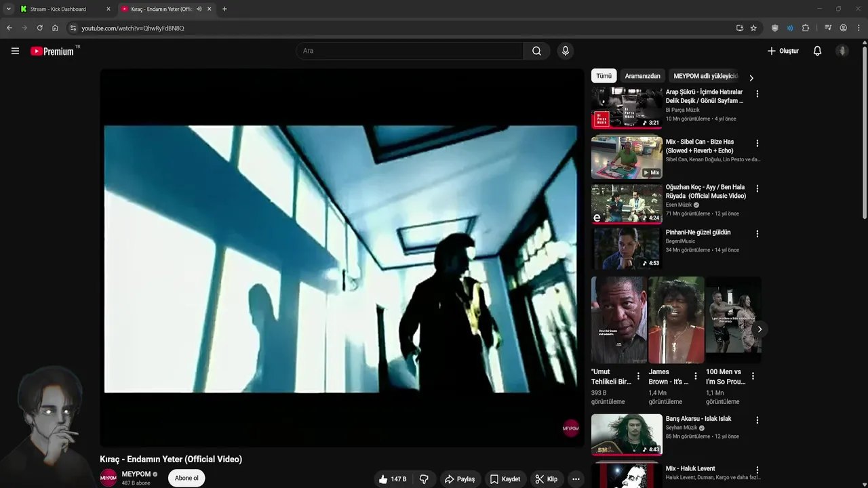This screenshot has height=488, width=868.
Task: Open notifications bell
Action: pyautogui.click(x=817, y=51)
